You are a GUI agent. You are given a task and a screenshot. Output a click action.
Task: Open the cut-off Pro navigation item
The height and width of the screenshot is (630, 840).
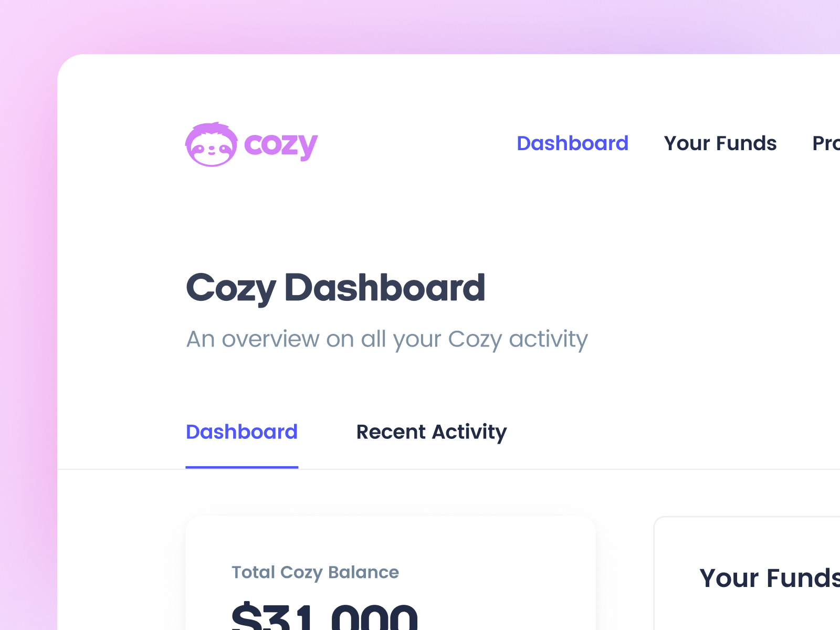[x=826, y=143]
